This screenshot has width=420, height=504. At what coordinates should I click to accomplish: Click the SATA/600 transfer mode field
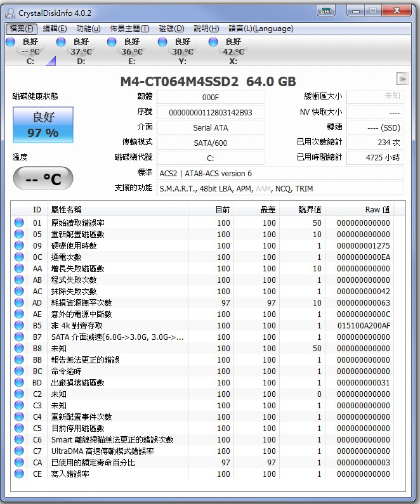point(211,143)
